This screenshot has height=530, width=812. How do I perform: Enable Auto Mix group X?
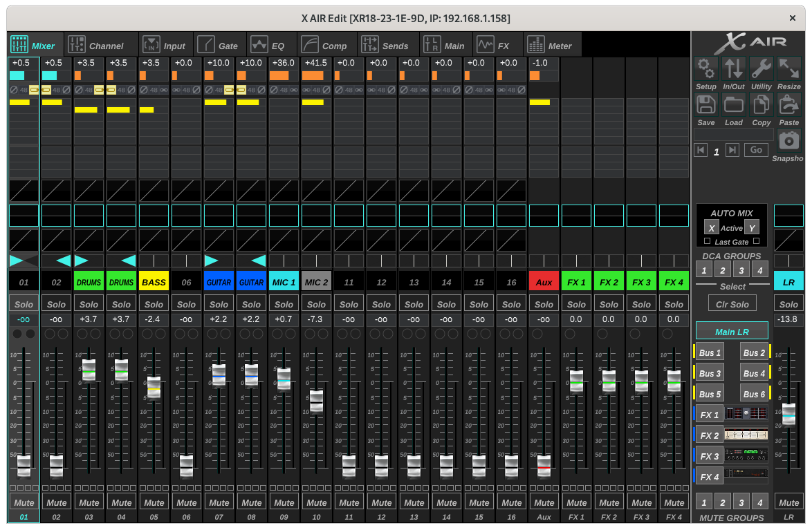pos(711,228)
